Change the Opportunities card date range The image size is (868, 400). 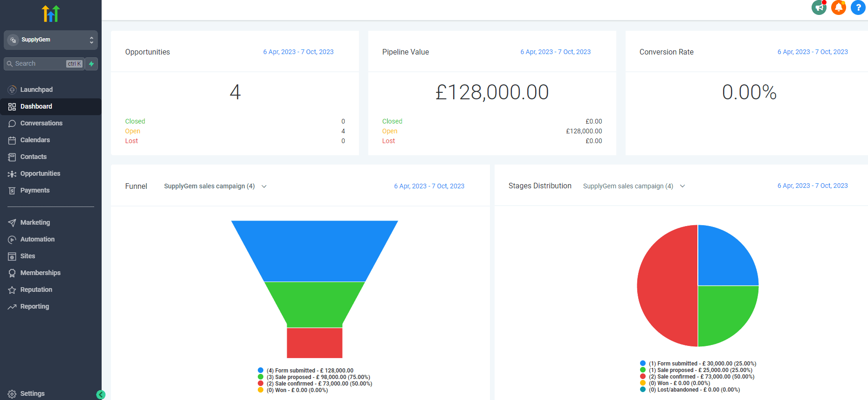[x=298, y=52]
